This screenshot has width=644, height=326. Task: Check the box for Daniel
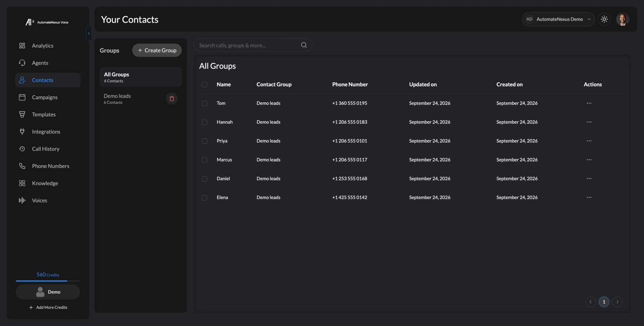click(205, 179)
